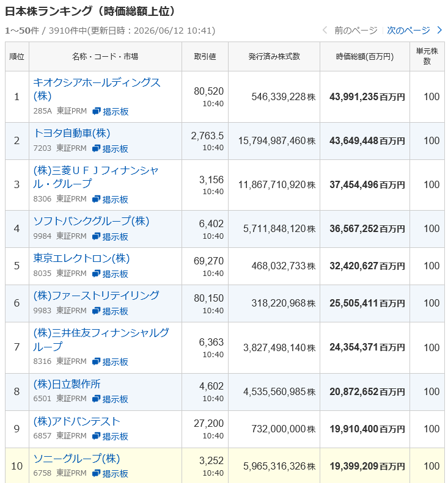Click share count 3,827,498,140株
Image resolution: width=448 pixels, height=483 pixels.
[x=279, y=347]
